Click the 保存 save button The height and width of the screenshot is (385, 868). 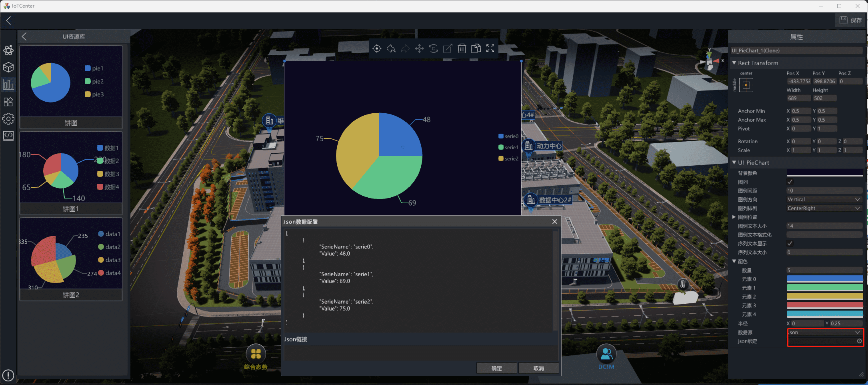[851, 20]
